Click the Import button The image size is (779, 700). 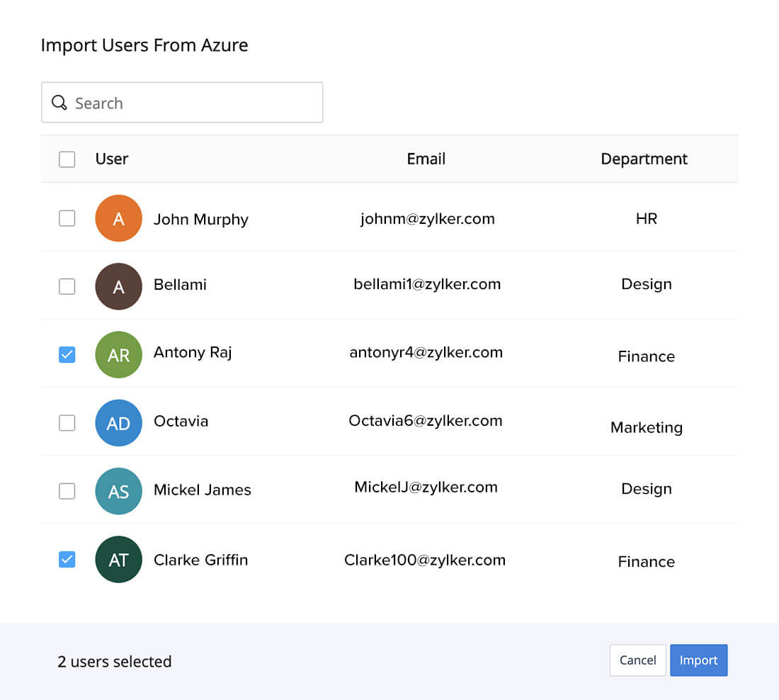coord(698,660)
